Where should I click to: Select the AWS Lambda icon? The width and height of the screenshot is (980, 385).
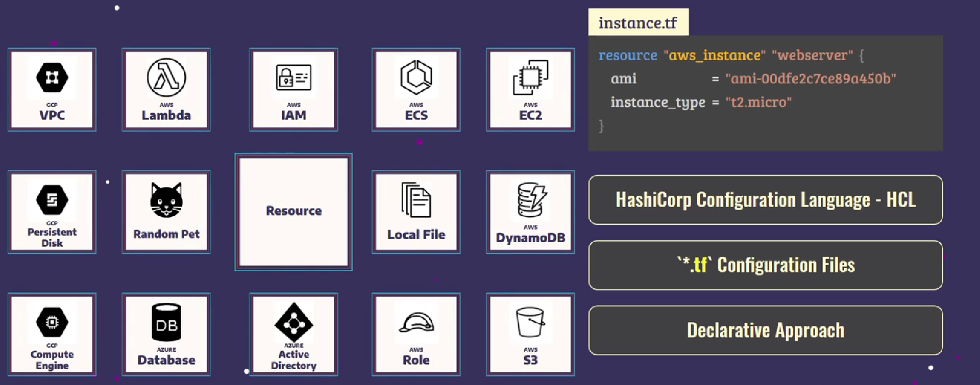[166, 78]
